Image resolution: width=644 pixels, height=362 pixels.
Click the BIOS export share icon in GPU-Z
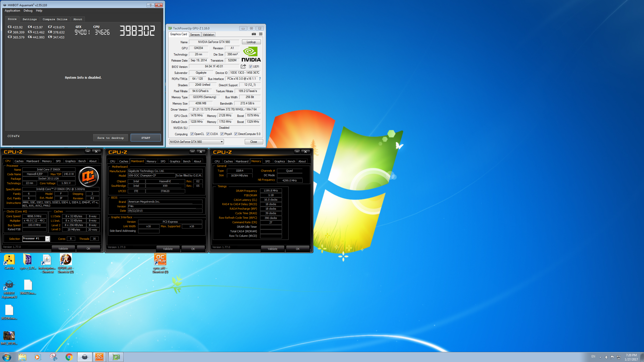coord(243,66)
